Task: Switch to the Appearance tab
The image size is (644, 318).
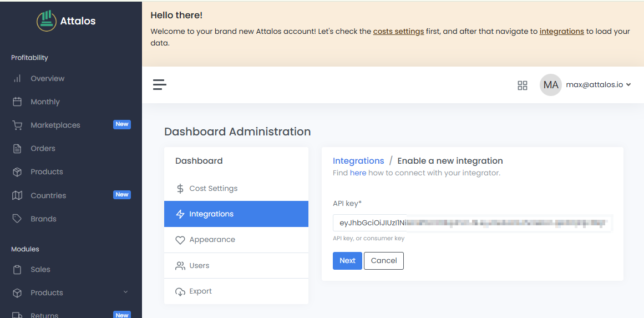Action: coord(236,240)
